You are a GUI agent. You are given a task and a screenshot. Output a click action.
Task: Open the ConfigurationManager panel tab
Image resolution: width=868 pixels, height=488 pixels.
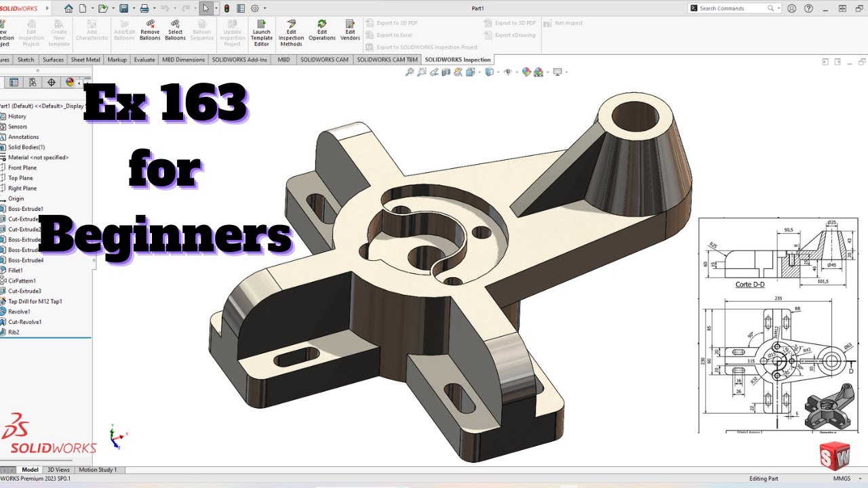pyautogui.click(x=32, y=82)
